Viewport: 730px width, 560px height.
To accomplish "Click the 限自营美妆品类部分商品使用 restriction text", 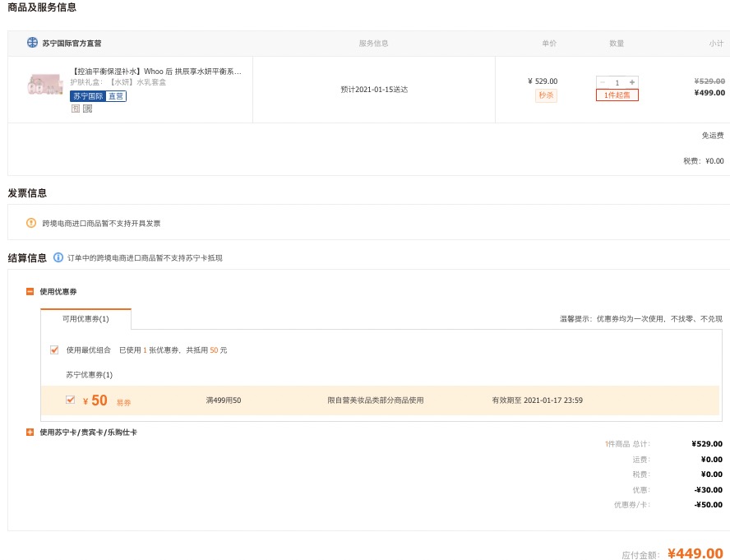I will [375, 400].
